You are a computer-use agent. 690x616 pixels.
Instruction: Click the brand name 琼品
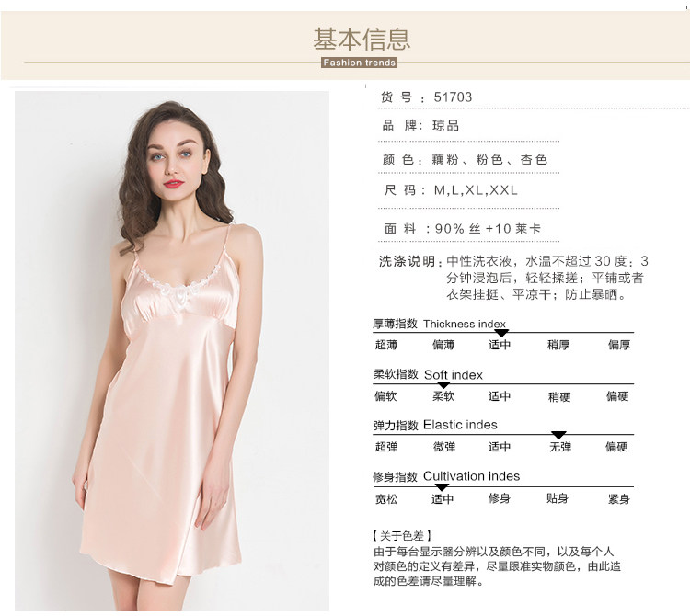(446, 126)
